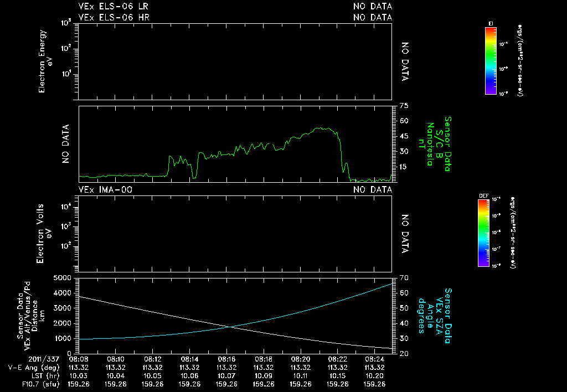This screenshot has height=392, width=567.
Task: Click the 08:16 time tick label
Action: click(x=226, y=359)
